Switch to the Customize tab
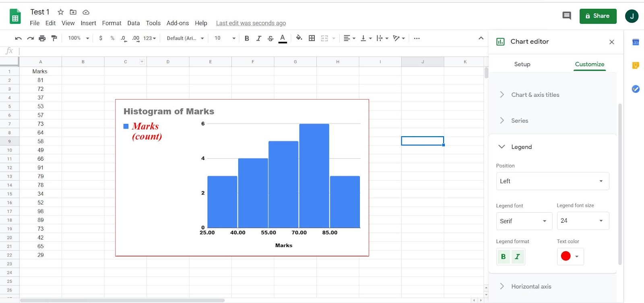Image resolution: width=644 pixels, height=303 pixels. click(590, 64)
